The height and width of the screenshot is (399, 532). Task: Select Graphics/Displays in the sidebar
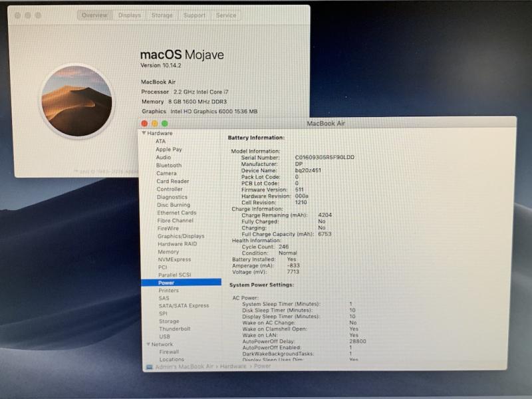click(181, 236)
